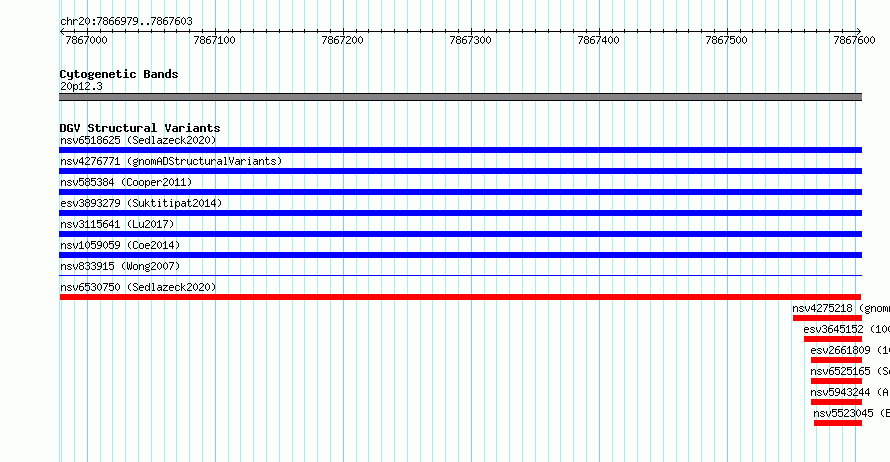890x462 pixels.
Task: Click the blue bar under esv3893279
Action: (460, 213)
